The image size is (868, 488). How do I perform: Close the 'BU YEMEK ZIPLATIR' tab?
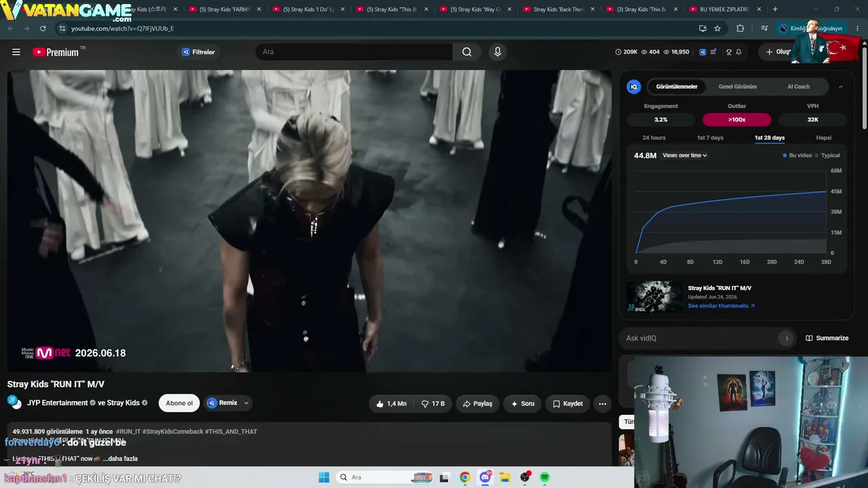point(758,9)
